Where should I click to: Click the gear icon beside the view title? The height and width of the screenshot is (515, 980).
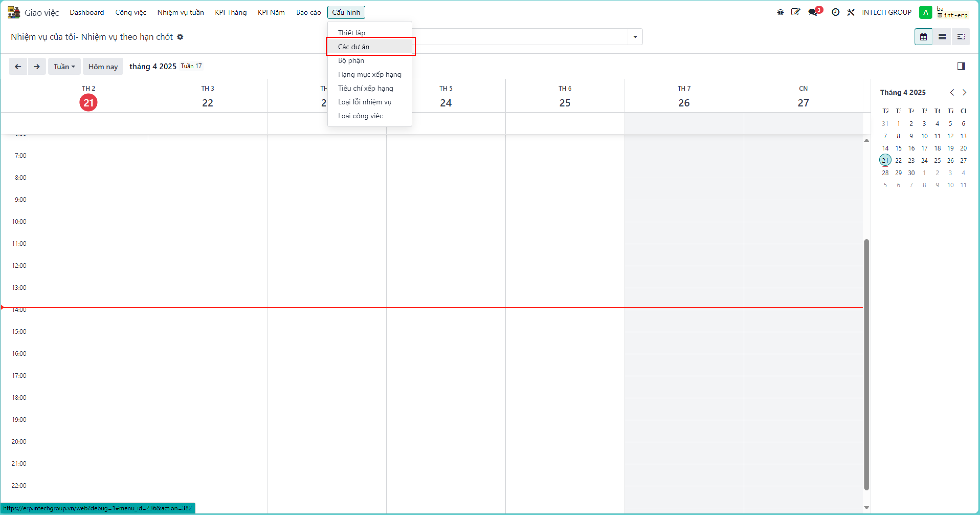pos(180,37)
